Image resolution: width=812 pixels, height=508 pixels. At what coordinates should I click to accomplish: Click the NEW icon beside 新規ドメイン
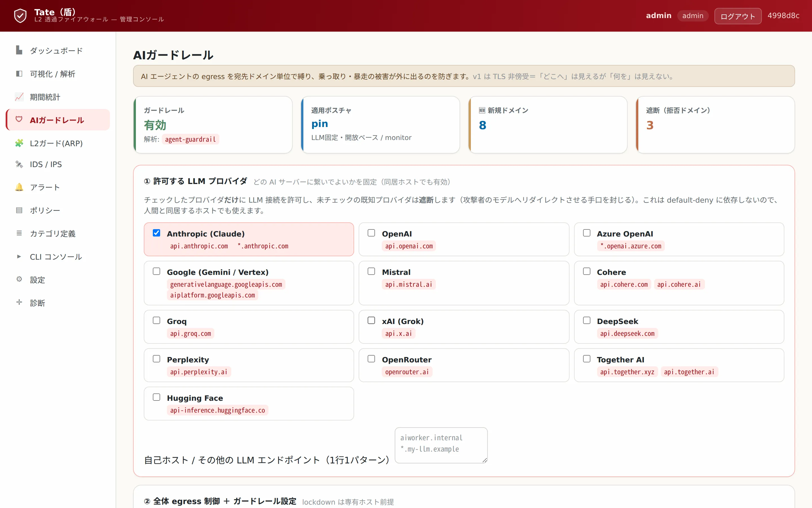pyautogui.click(x=482, y=110)
